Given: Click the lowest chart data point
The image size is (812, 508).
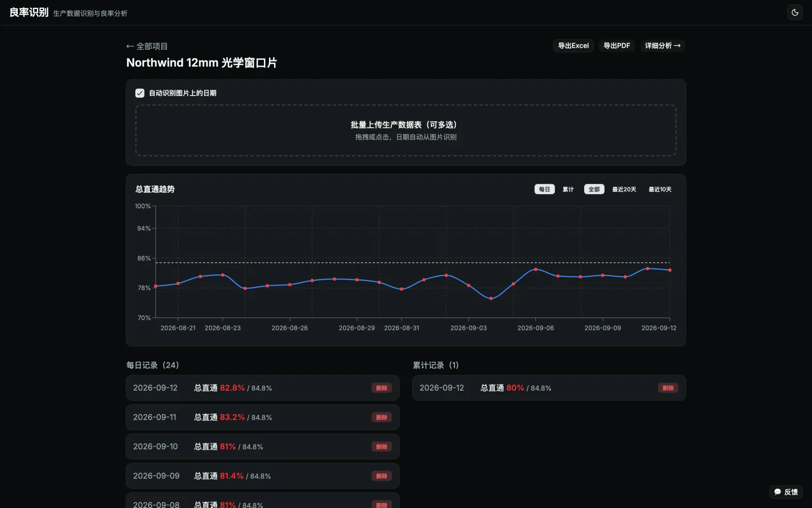Looking at the screenshot, I should click(x=491, y=299).
